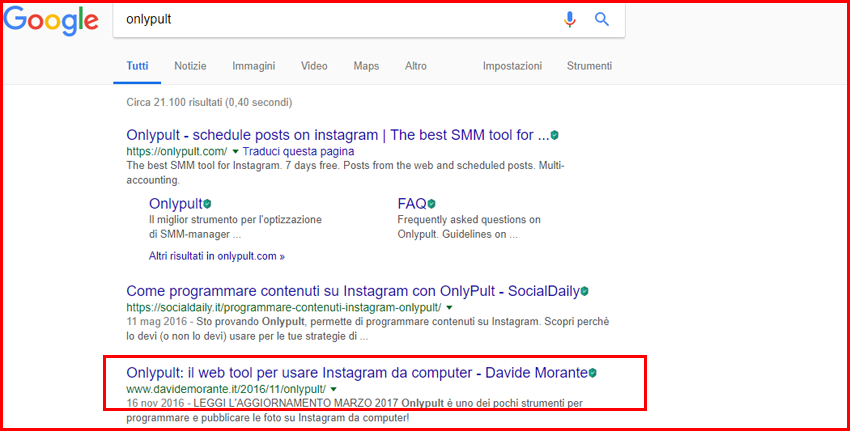Click the blue search magnifier icon
Viewport: 850px width, 431px height.
(602, 20)
